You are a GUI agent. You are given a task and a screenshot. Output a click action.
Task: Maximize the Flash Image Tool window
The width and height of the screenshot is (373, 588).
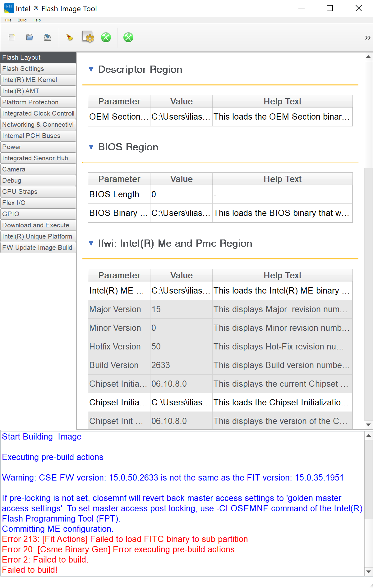pos(330,8)
